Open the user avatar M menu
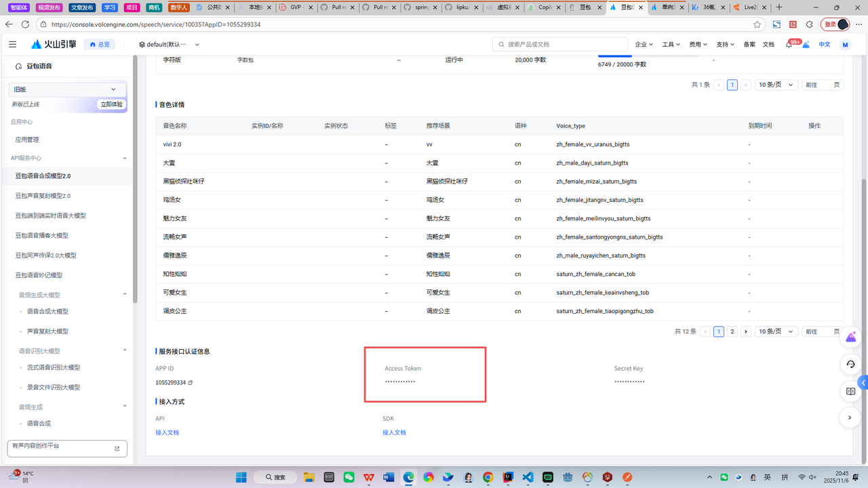 tap(845, 45)
